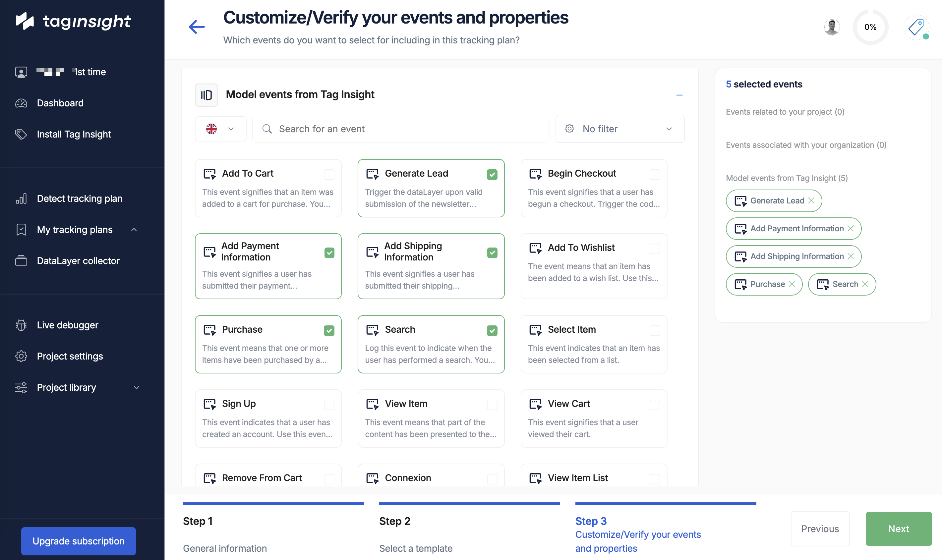
Task: Open the language flag dropdown
Action: point(220,129)
